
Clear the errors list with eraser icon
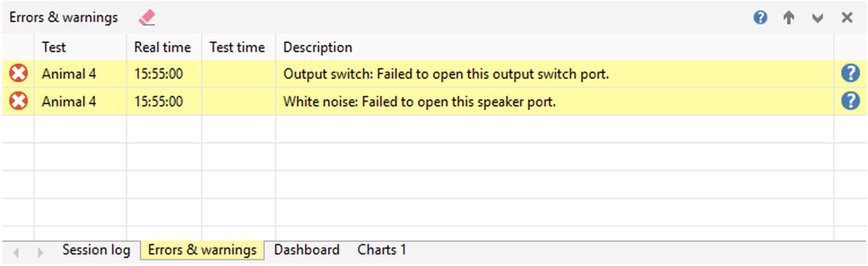coord(147,18)
